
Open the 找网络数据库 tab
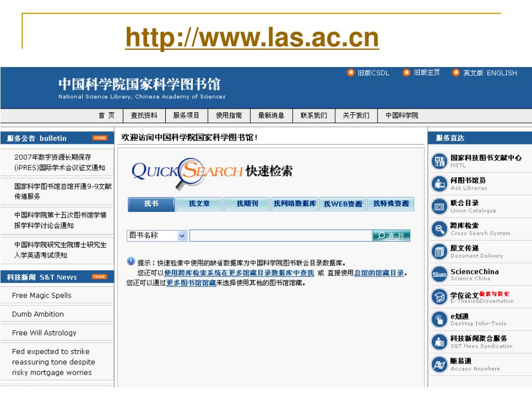tap(295, 204)
